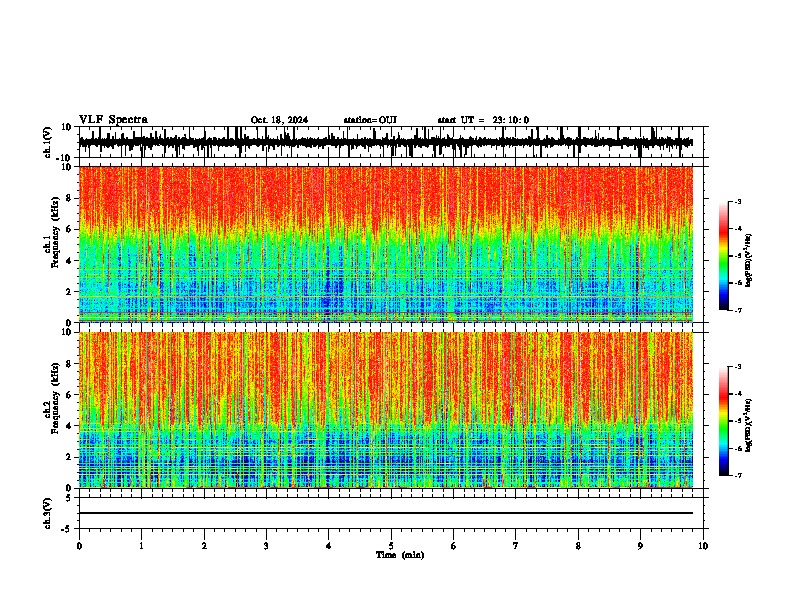Click the ch.2 spectrogram color scale bar

[x=723, y=421]
